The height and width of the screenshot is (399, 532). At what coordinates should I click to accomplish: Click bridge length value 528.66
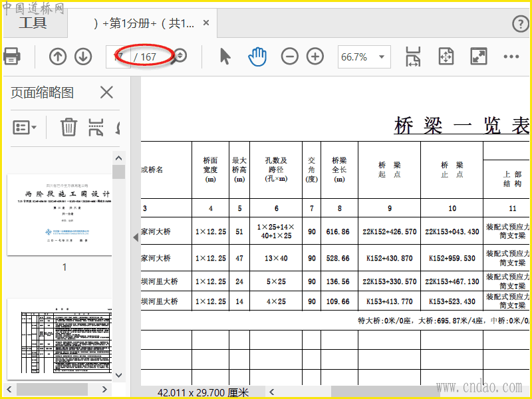(x=338, y=258)
